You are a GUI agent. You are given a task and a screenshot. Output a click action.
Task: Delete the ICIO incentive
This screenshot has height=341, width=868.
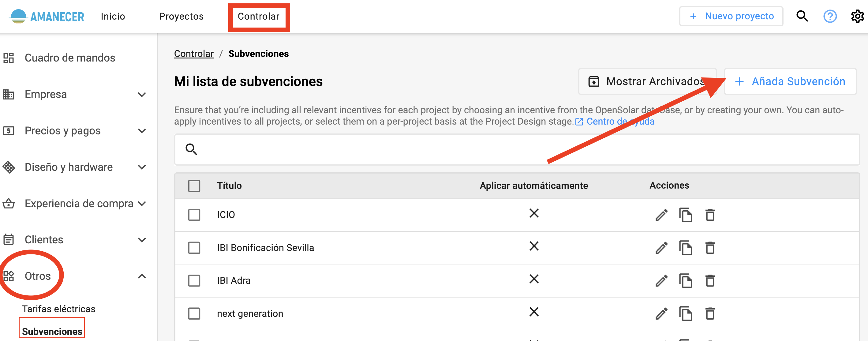710,215
